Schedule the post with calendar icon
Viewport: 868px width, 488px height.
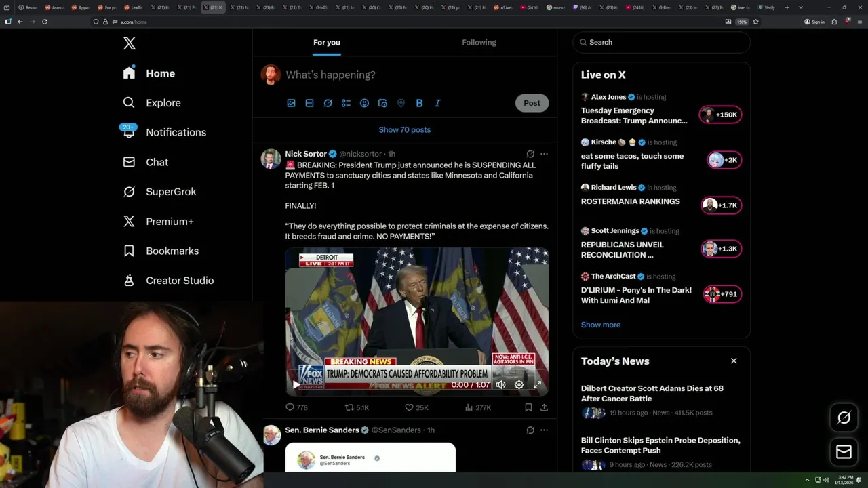point(382,103)
